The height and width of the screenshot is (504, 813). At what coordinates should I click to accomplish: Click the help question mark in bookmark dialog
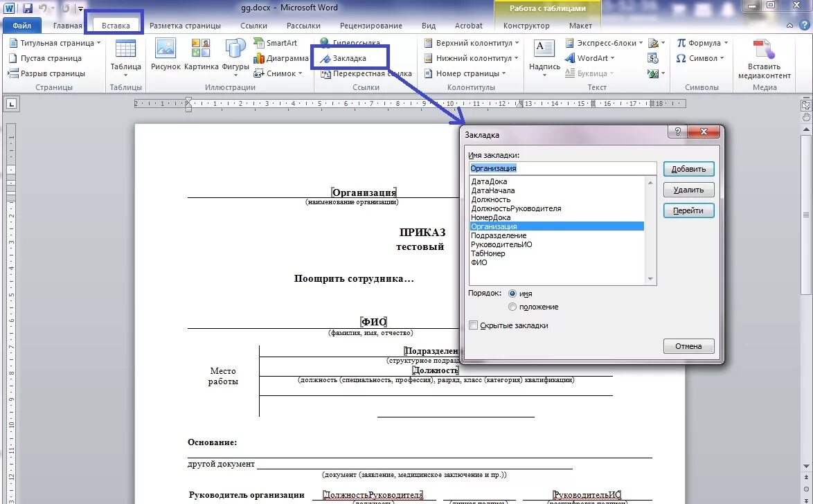[678, 132]
